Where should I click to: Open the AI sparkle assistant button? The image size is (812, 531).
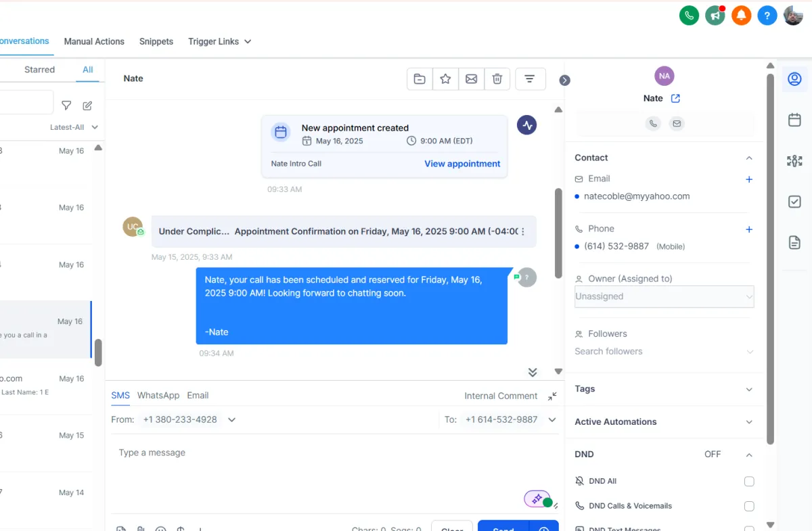537,499
